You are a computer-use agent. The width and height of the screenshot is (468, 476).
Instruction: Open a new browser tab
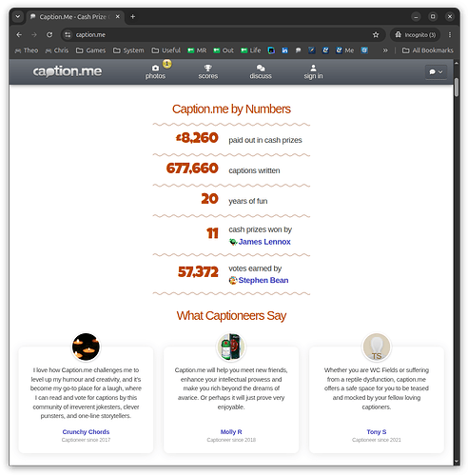pyautogui.click(x=133, y=16)
